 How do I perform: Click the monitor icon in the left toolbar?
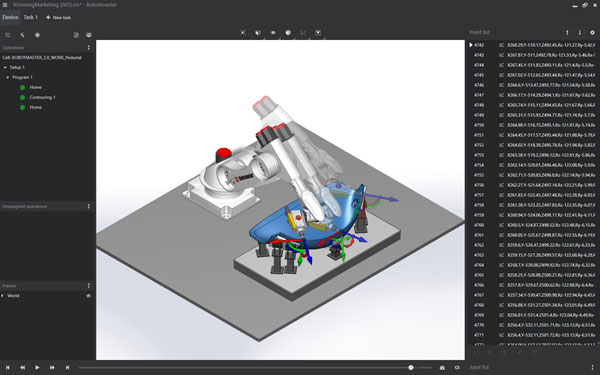(x=89, y=35)
